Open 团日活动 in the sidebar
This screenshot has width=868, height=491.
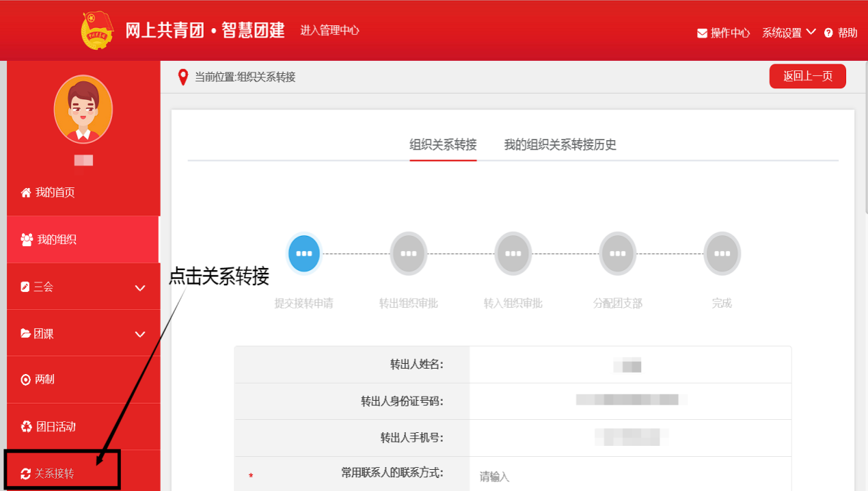click(55, 427)
